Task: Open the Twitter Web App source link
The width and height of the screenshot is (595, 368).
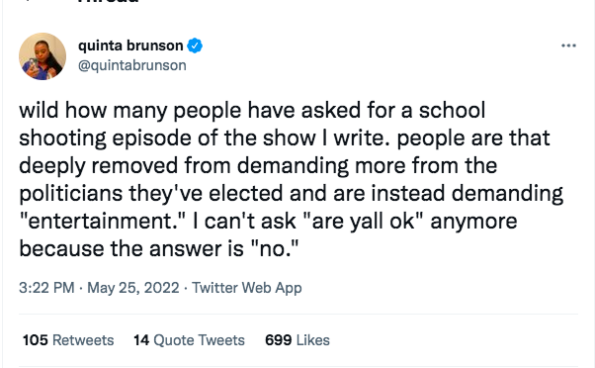Action: tap(247, 288)
